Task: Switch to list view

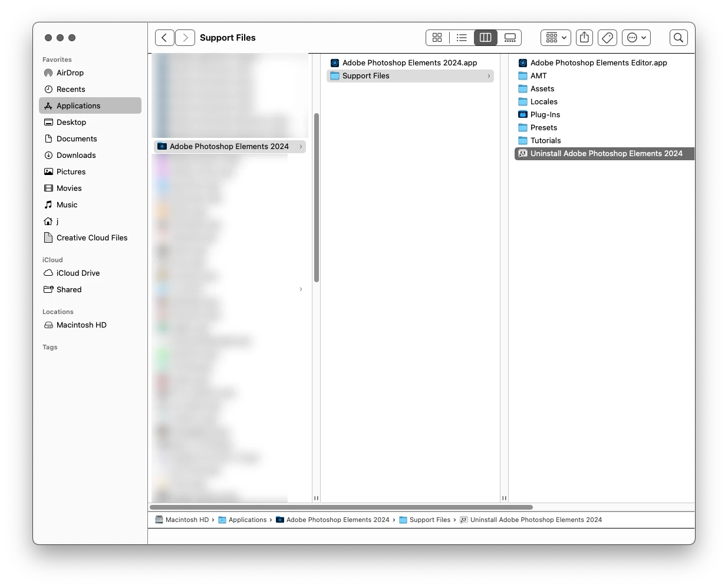Action: pos(462,38)
